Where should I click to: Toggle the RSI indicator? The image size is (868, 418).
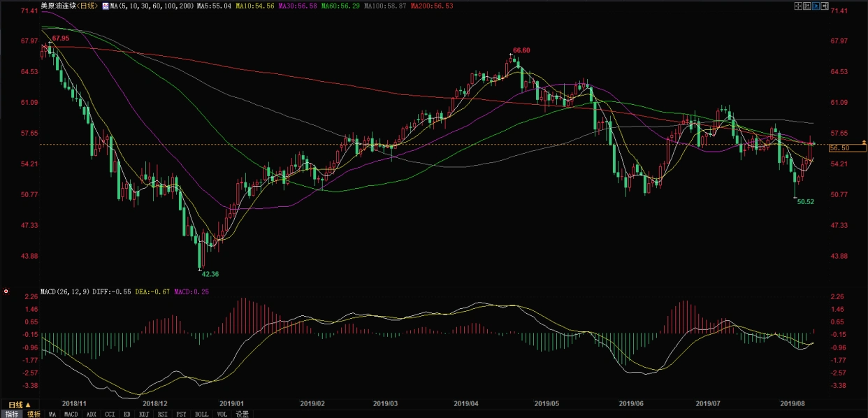tap(163, 414)
